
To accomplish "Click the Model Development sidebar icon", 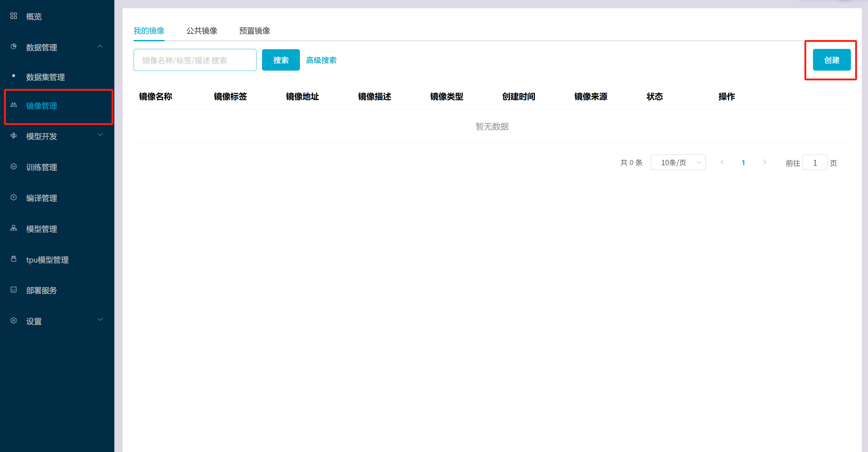I will (x=13, y=136).
